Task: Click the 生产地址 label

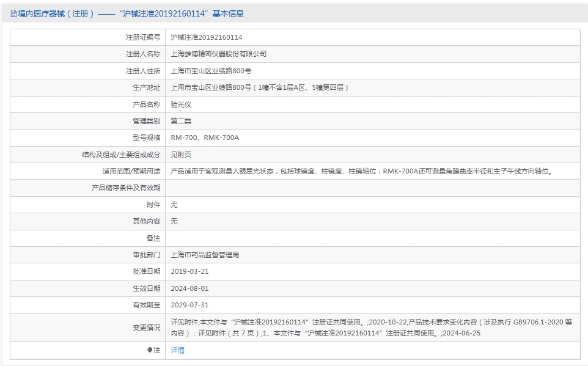Action: pyautogui.click(x=146, y=87)
